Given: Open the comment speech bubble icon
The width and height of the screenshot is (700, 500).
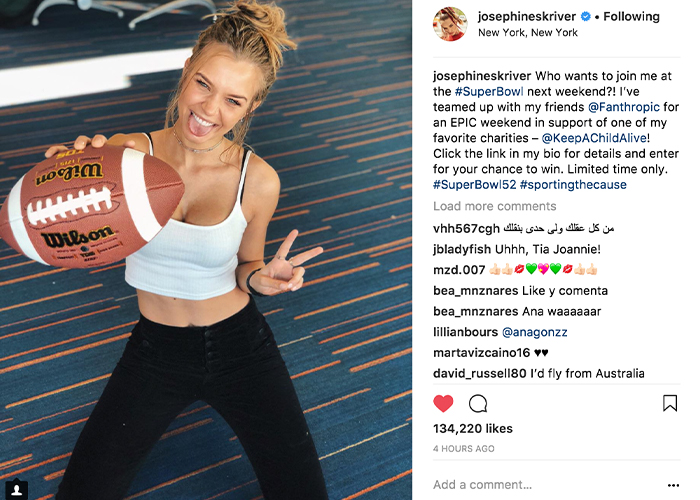Looking at the screenshot, I should [478, 404].
